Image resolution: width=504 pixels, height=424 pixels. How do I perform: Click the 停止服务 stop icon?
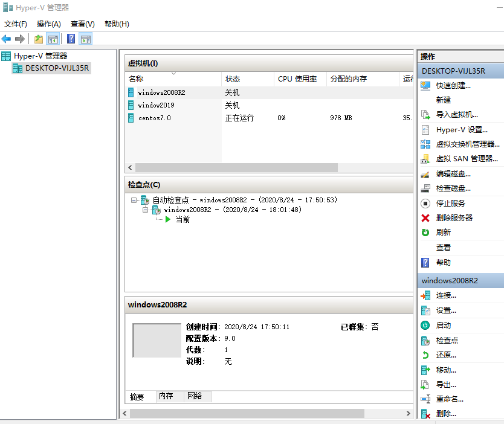tap(425, 204)
